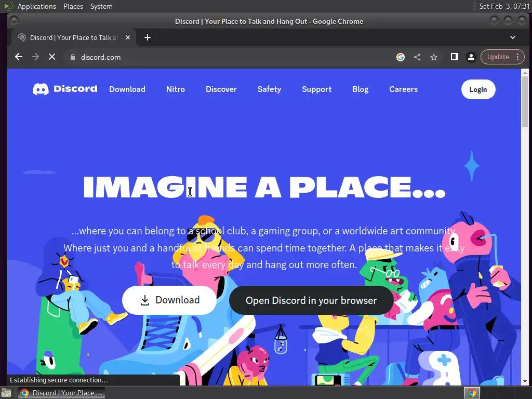Open Chrome's three-dot menu
Screen dimensions: 532x399
click(518, 57)
